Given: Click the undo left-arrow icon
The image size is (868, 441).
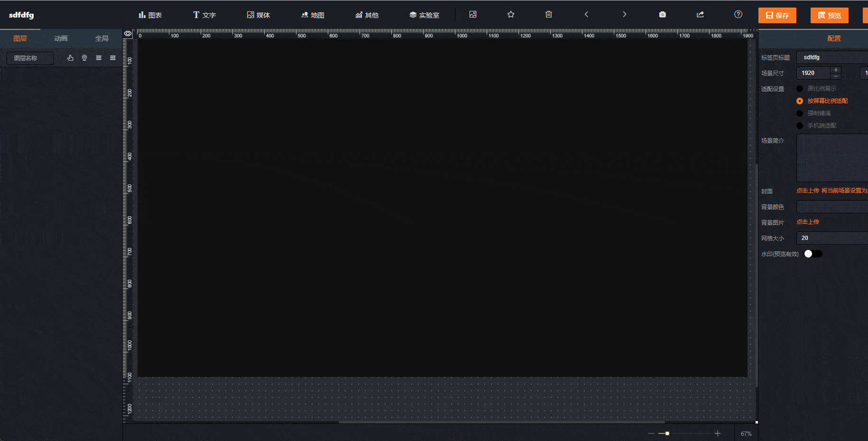Looking at the screenshot, I should coord(586,15).
